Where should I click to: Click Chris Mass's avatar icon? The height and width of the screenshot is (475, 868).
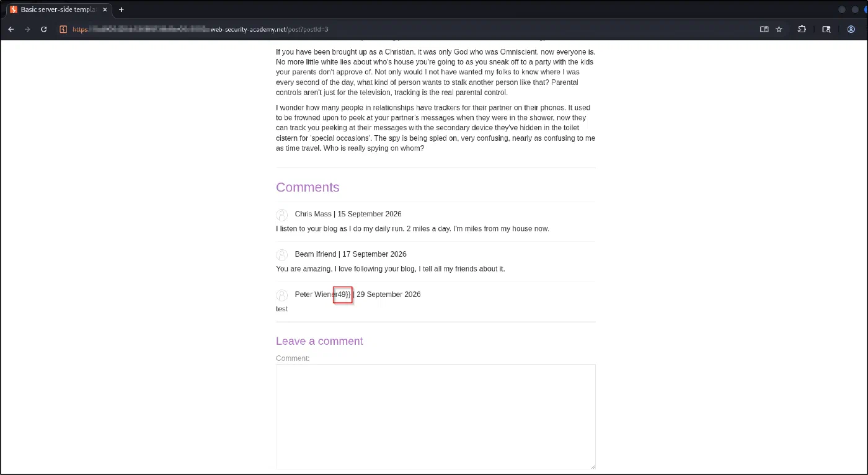(x=282, y=215)
